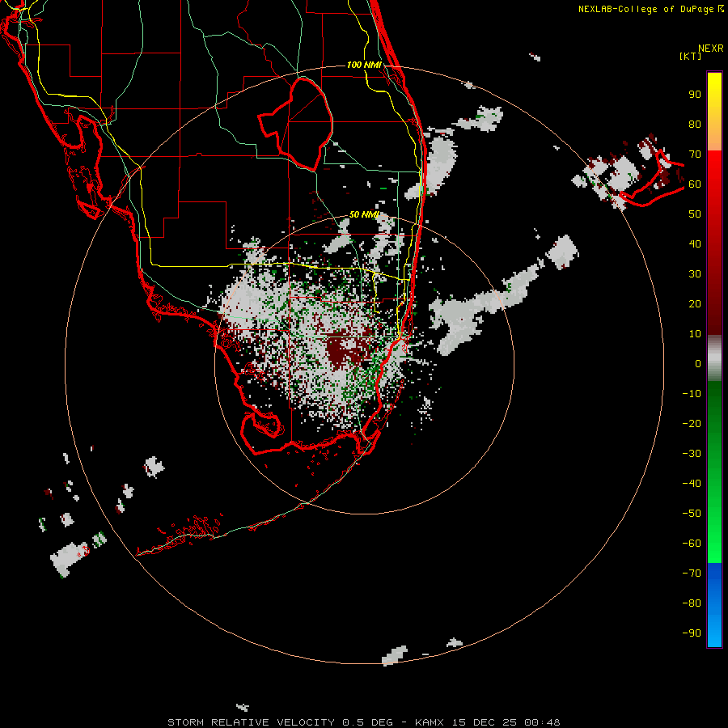Click the -70 value on the velocity scale
Screen dimensions: 728x728
(692, 574)
